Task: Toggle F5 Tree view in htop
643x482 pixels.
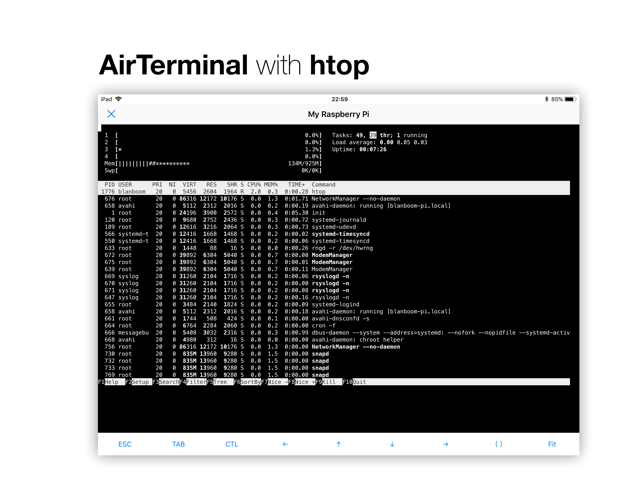Action: click(x=220, y=381)
